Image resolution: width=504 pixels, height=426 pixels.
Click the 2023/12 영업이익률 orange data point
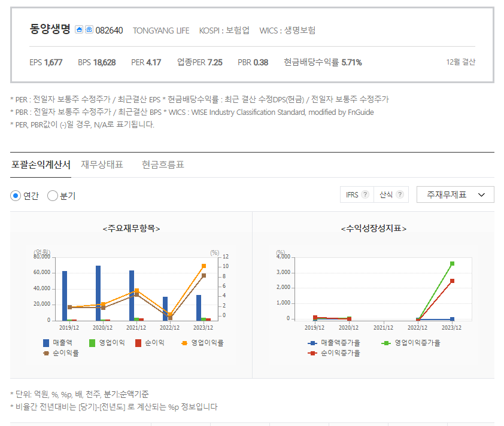[204, 266]
